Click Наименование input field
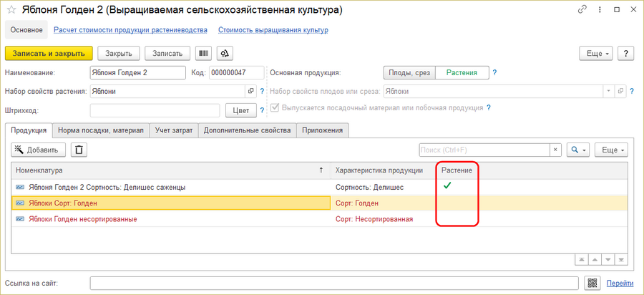 [137, 73]
